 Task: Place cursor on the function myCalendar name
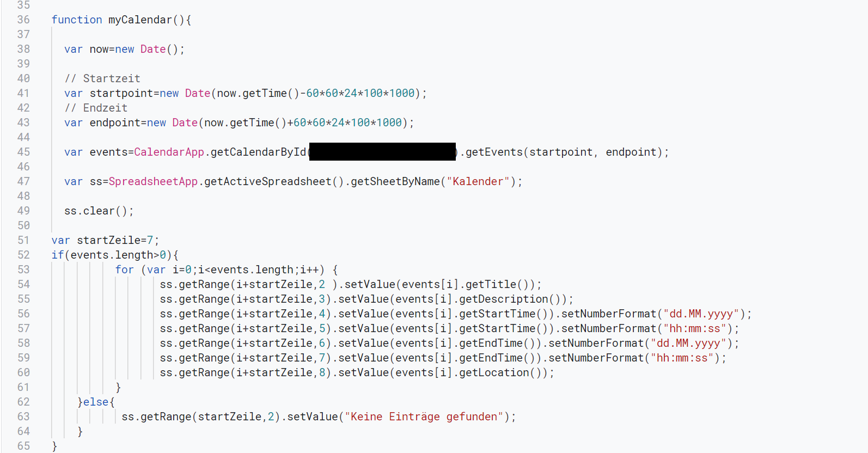point(140,20)
